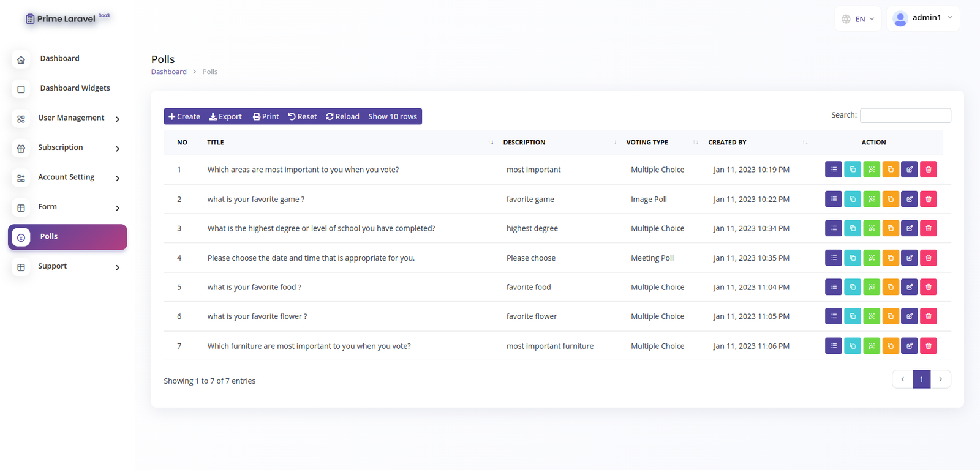Export the polls table
Image resolution: width=980 pixels, height=470 pixels.
pos(225,117)
